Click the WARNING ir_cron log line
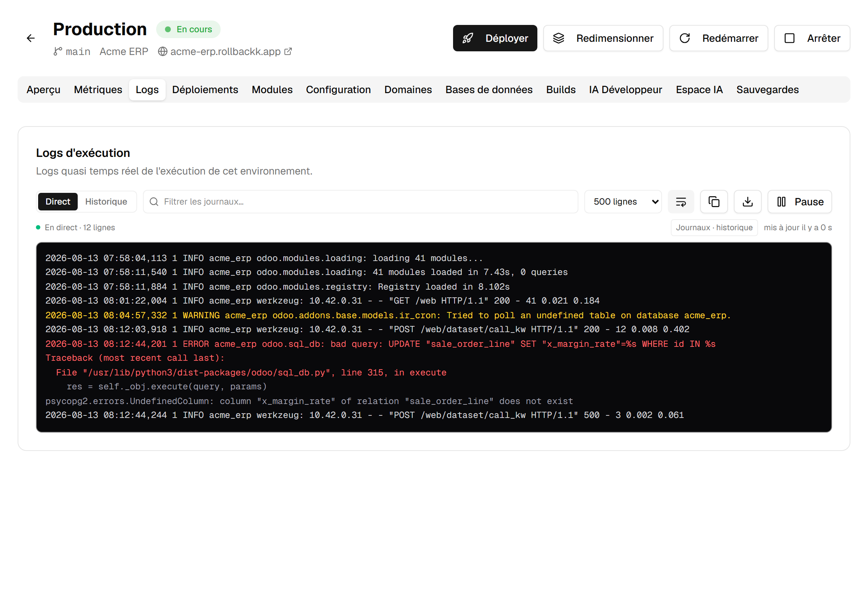868x613 pixels. pyautogui.click(x=388, y=315)
